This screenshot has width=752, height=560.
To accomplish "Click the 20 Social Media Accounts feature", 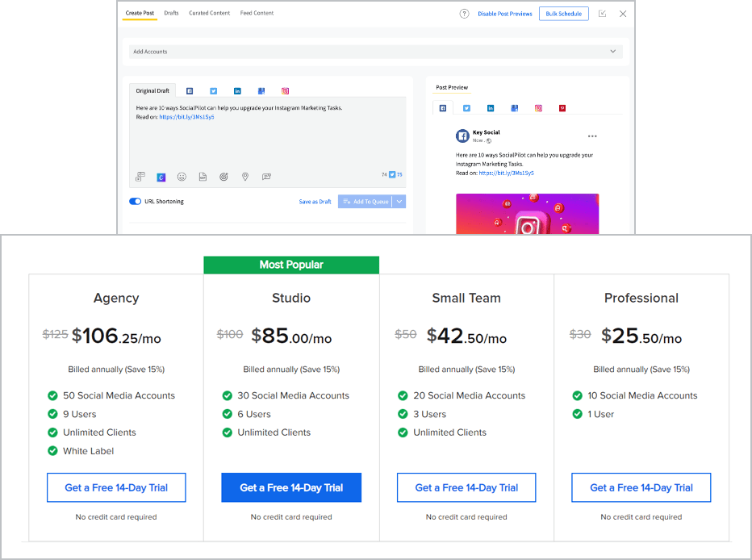I will (x=470, y=395).
